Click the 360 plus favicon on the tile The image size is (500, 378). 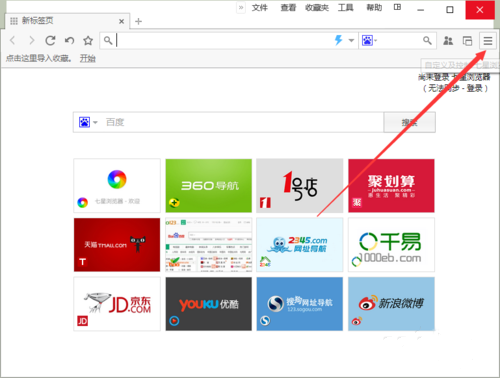point(174,202)
